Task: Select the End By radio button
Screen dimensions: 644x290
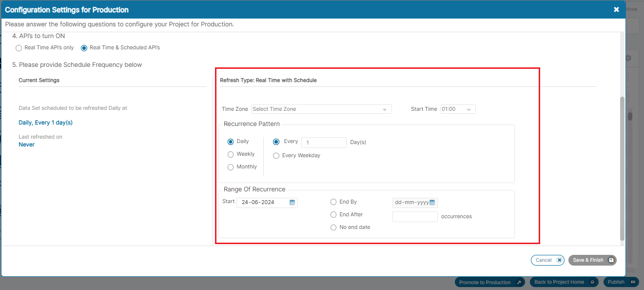Action: click(333, 202)
